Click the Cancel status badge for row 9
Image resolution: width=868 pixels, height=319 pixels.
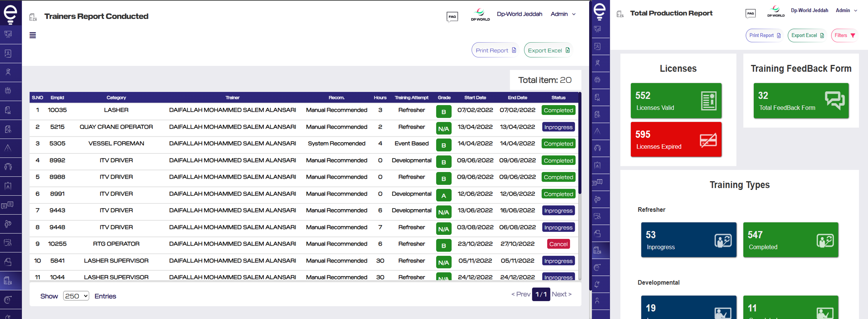click(558, 244)
